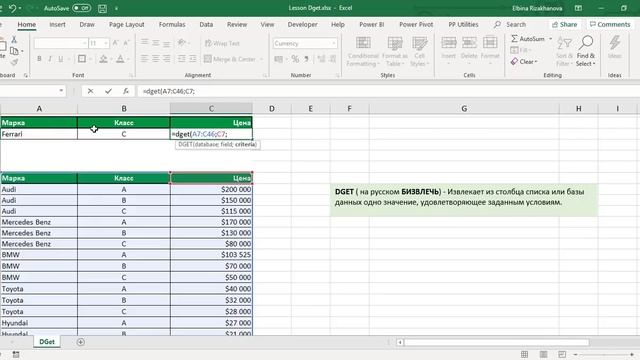Open Sort & Filter menu
This screenshot has width=640, height=360.
564,52
